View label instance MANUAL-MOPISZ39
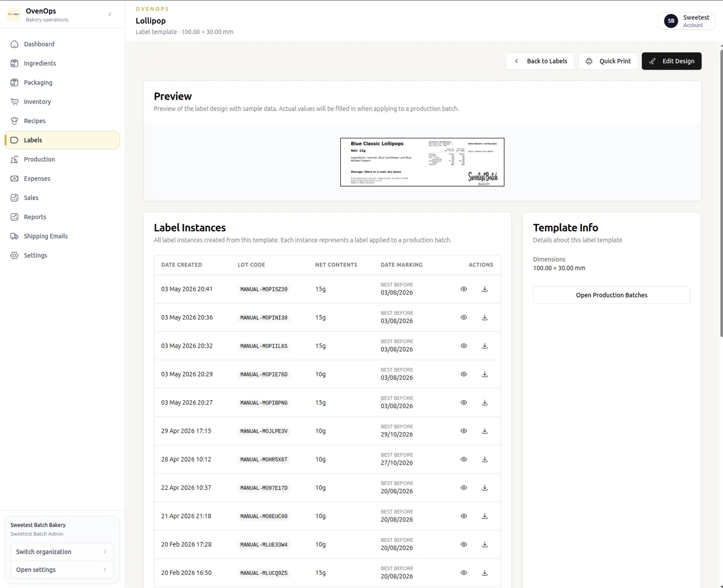Image resolution: width=723 pixels, height=588 pixels. pos(464,289)
